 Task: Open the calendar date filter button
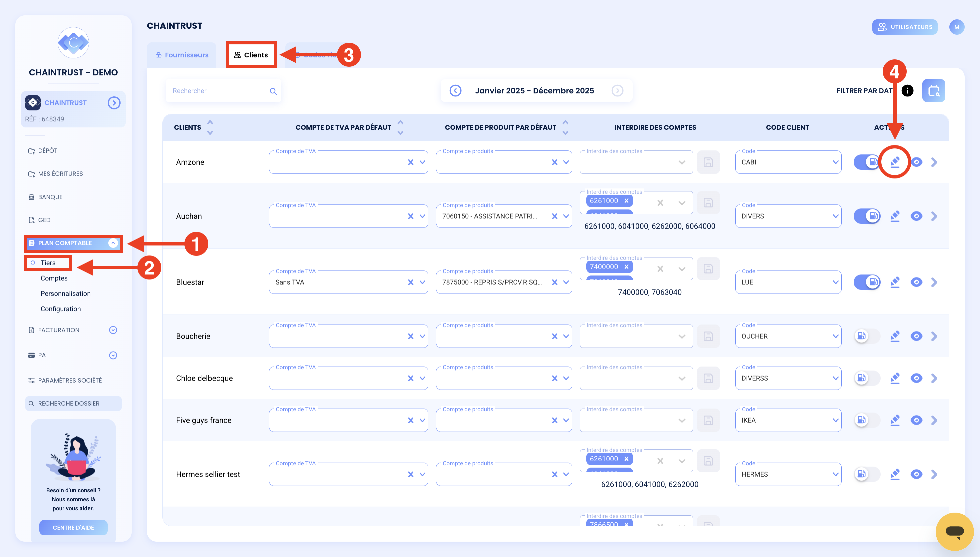point(933,91)
